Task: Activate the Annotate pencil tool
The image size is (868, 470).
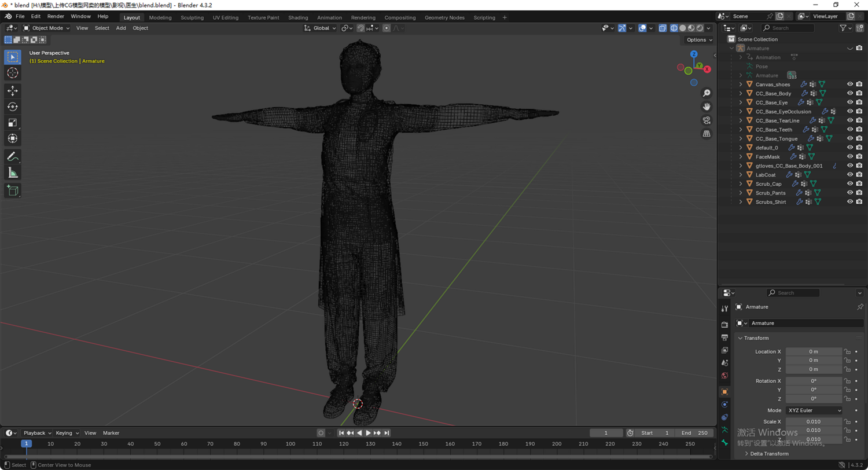Action: click(x=13, y=156)
